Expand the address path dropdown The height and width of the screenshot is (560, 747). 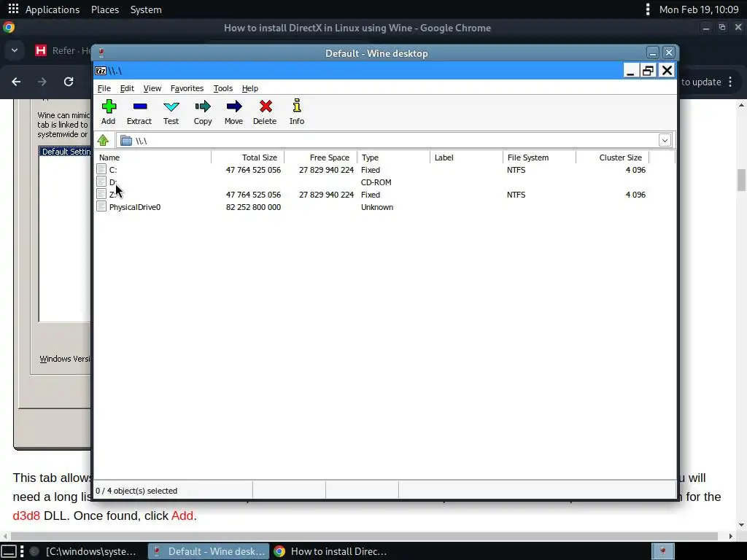pos(665,141)
